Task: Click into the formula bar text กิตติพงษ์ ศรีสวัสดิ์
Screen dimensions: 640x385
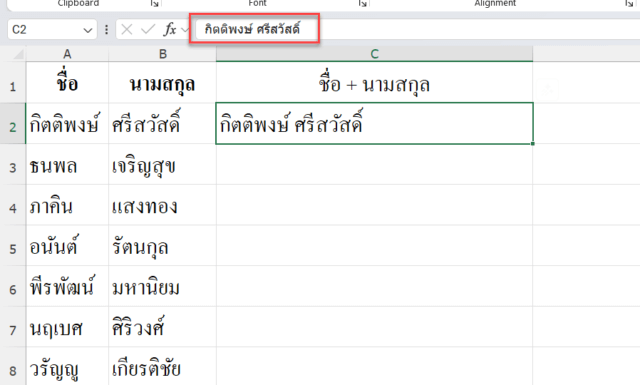Action: pos(252,29)
